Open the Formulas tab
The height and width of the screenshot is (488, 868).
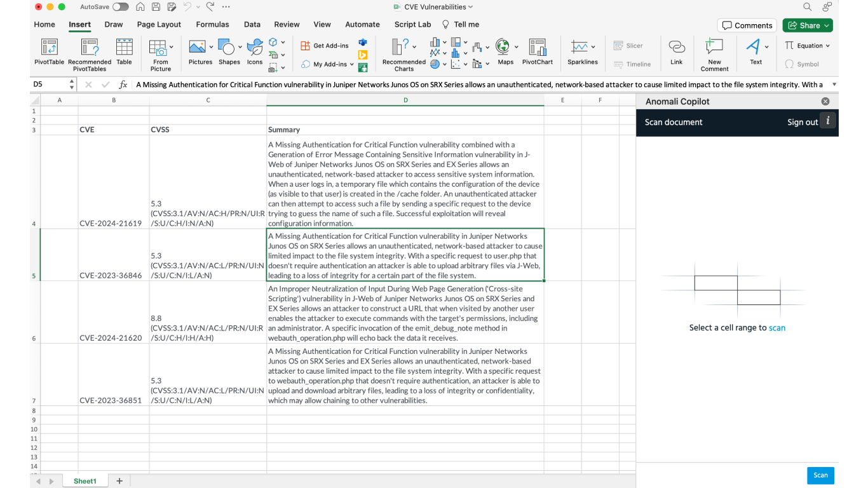(x=212, y=25)
